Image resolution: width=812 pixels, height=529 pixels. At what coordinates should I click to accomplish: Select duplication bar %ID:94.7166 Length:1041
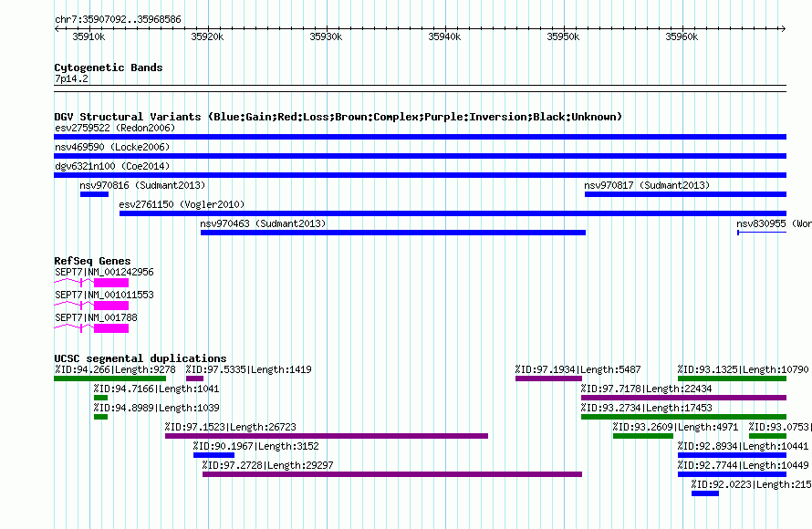(x=100, y=398)
